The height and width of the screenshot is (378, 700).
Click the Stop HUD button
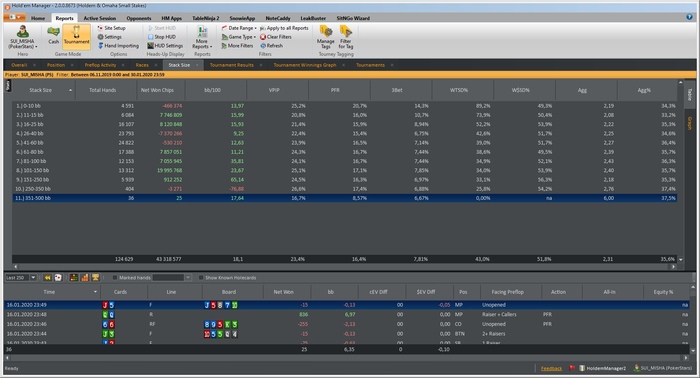point(162,37)
